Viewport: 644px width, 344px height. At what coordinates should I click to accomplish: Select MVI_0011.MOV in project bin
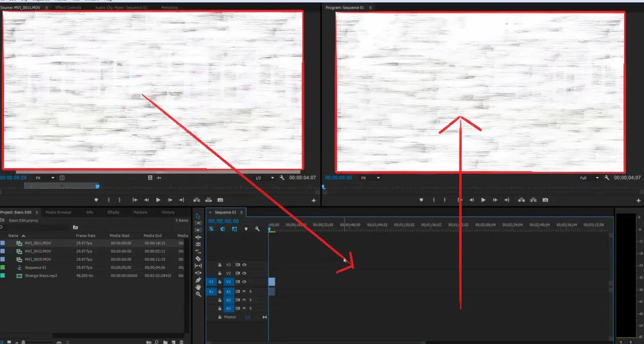coord(38,243)
